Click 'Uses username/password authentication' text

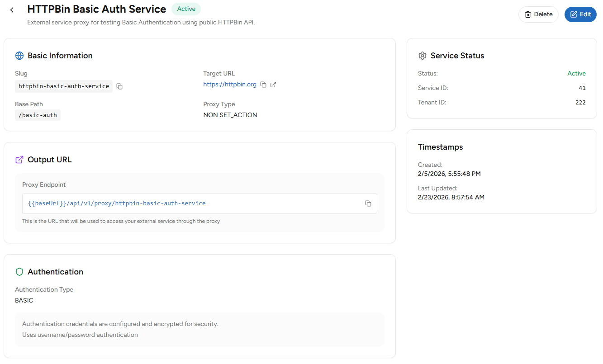(80, 335)
